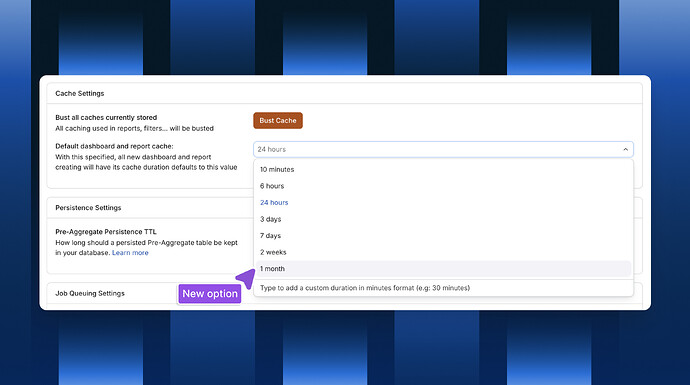Click the Pre-Aggregate Persistence TTL label
690x385 pixels.
106,231
